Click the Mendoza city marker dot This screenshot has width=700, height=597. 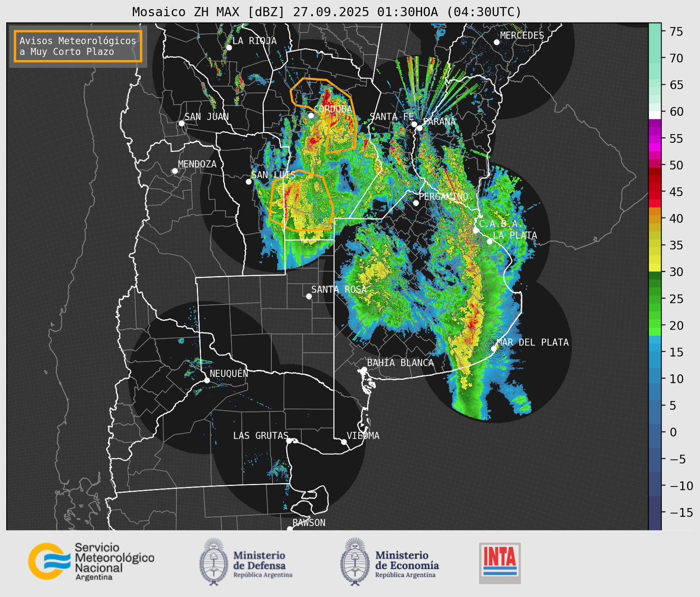click(175, 171)
